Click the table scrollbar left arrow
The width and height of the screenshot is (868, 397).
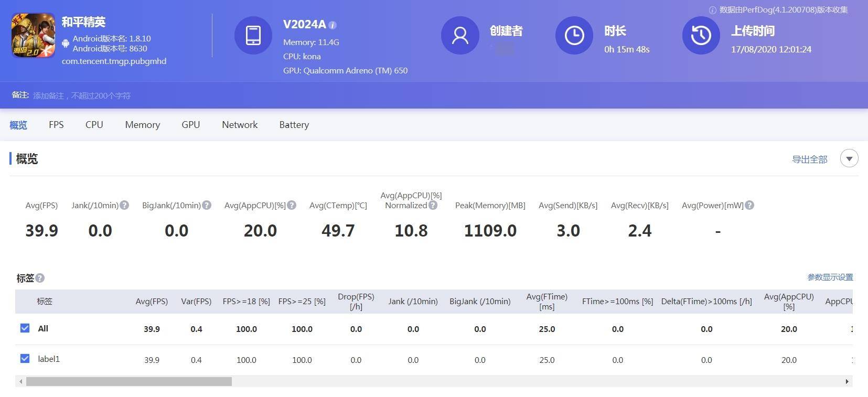point(20,381)
